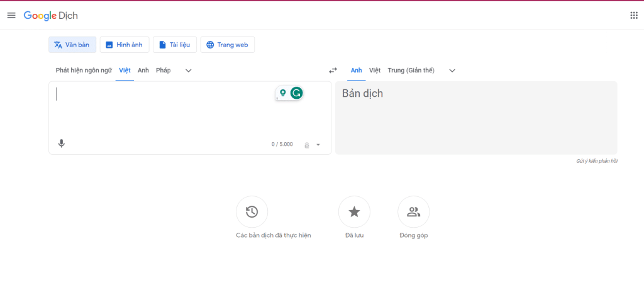The height and width of the screenshot is (290, 644).
Task: Toggle the handwriting input tool icon
Action: (x=307, y=145)
